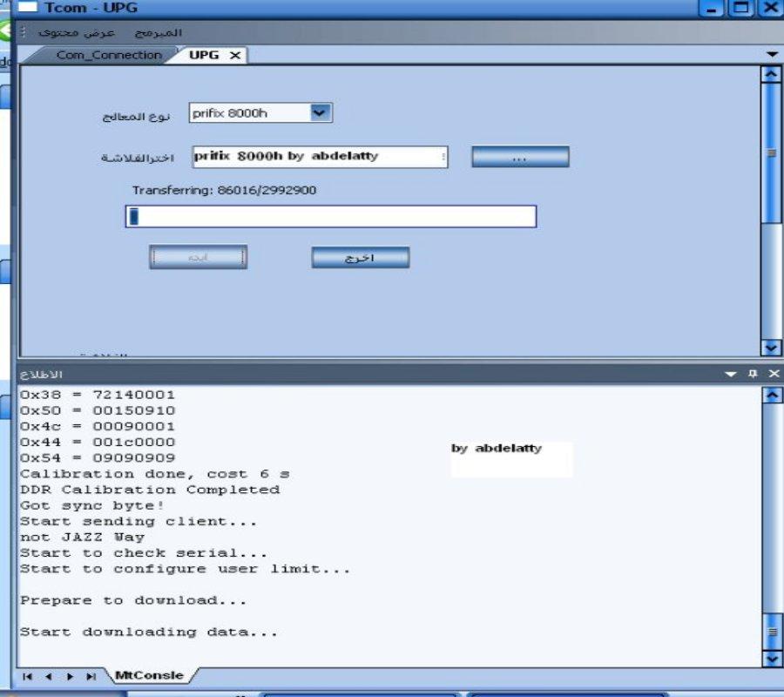
Task: Click the '0x54 = 09090909' console line
Action: pyautogui.click(x=98, y=457)
